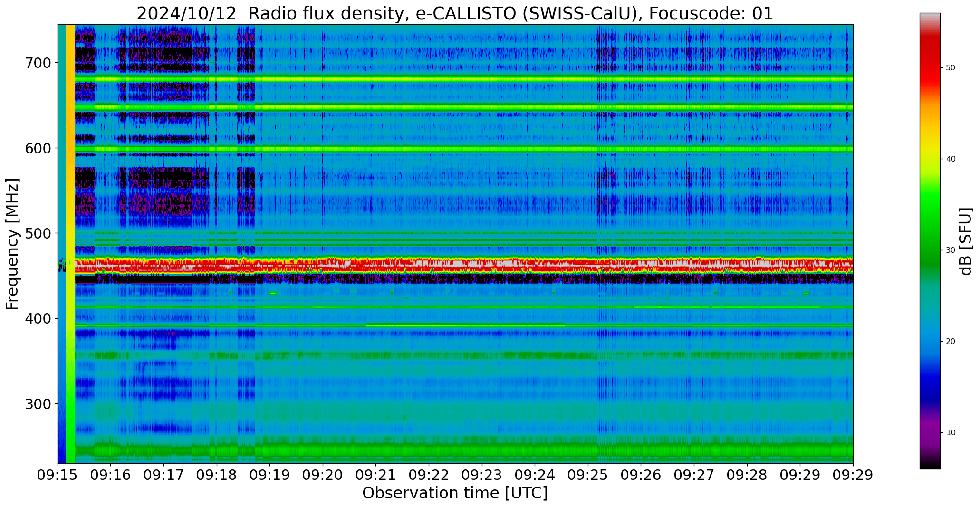Click the colorbar tick label 20
Screen dimensions: 980x507
[951, 342]
